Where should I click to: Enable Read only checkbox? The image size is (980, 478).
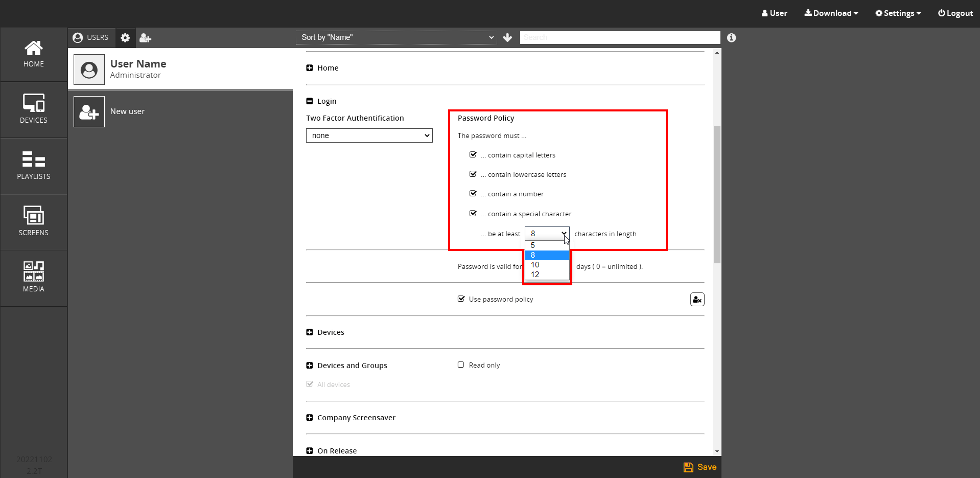click(x=461, y=365)
